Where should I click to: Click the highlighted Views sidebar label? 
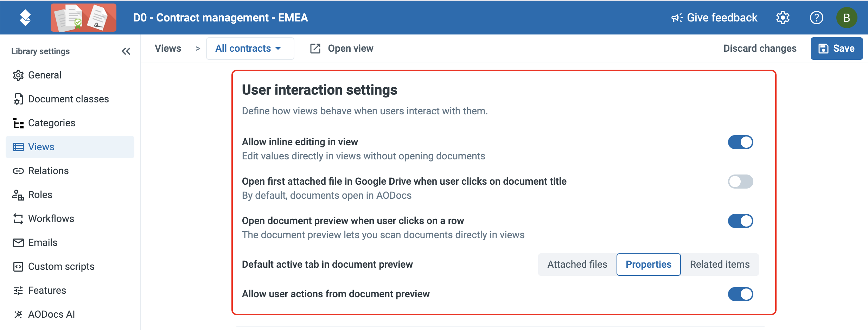click(41, 147)
